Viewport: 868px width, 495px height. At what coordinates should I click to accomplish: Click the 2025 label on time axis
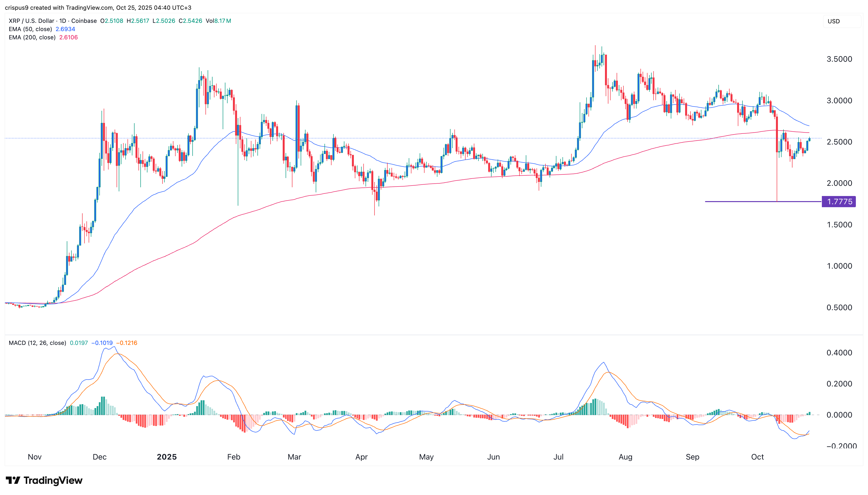click(167, 457)
